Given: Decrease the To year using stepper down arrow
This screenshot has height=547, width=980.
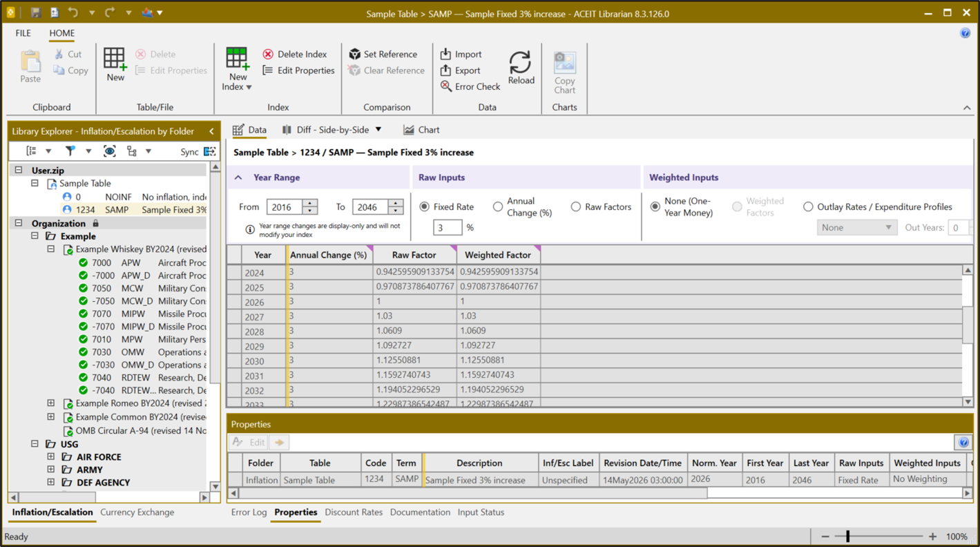Looking at the screenshot, I should click(x=396, y=210).
